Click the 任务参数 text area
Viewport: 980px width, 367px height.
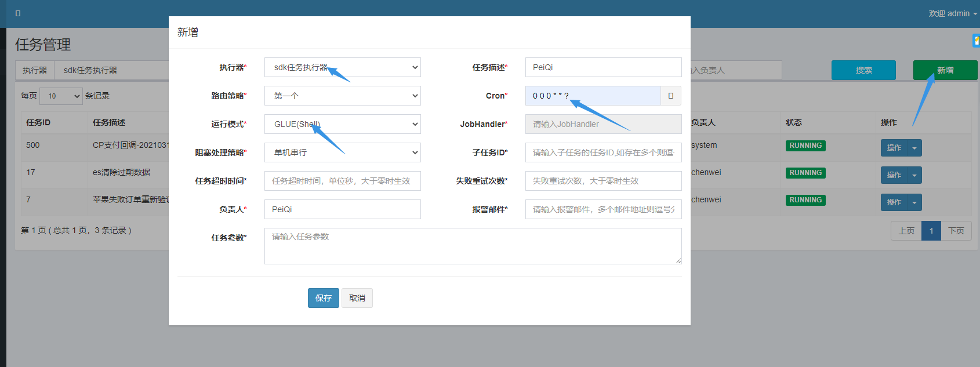coord(473,246)
